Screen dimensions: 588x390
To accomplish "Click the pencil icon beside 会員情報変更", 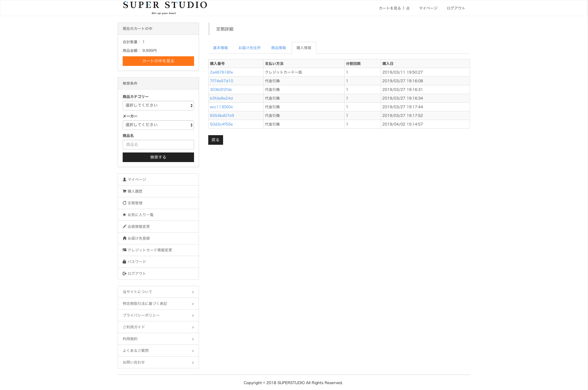I will coord(125,226).
